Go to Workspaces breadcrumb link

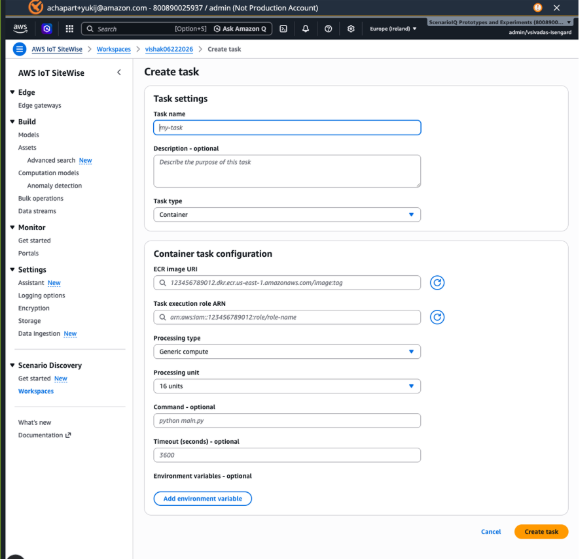coord(114,49)
